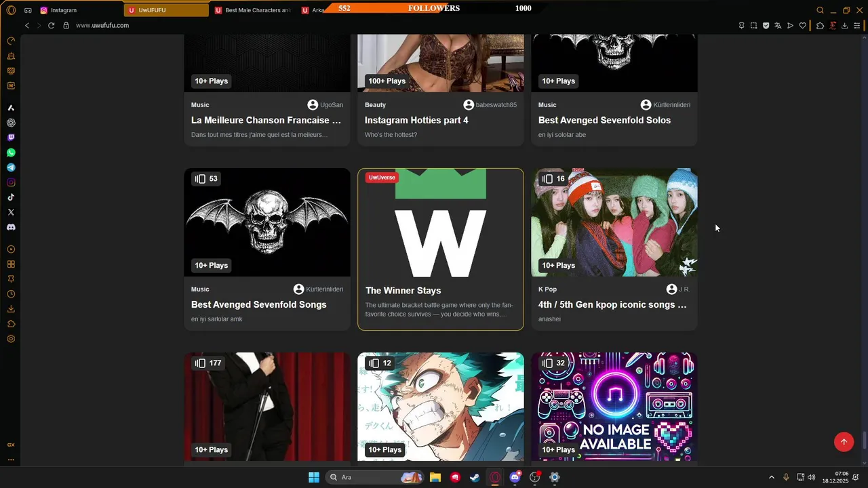Screen dimensions: 868x488
Task: Open Best Avenged Sevenfold Songs title
Action: pyautogui.click(x=259, y=304)
